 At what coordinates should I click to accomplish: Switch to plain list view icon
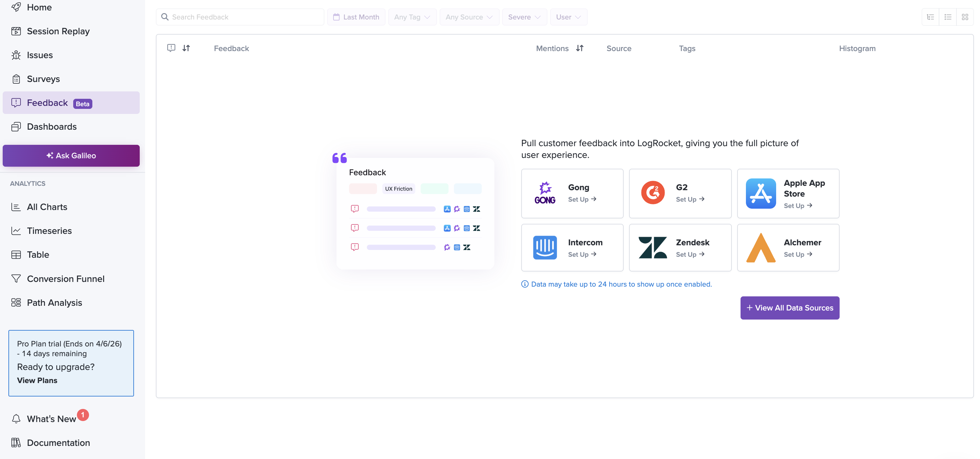tap(948, 17)
